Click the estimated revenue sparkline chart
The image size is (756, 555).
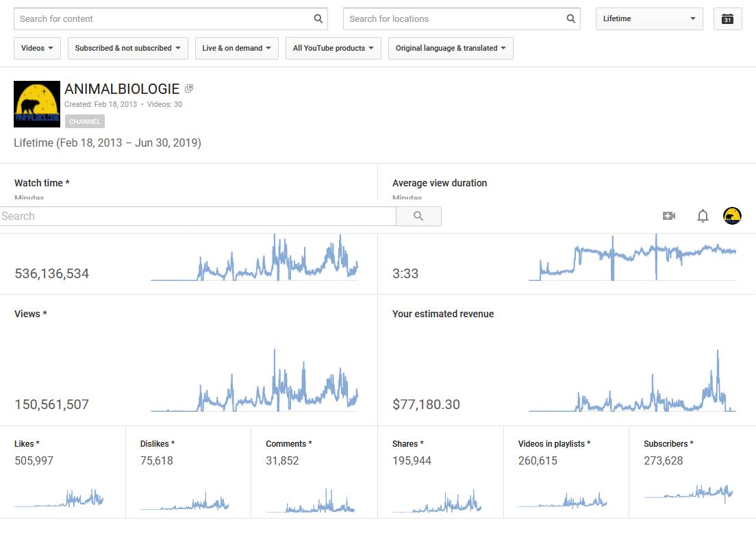[x=633, y=380]
